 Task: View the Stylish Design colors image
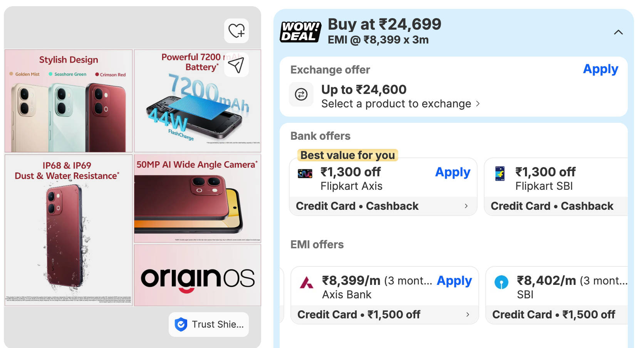click(69, 101)
